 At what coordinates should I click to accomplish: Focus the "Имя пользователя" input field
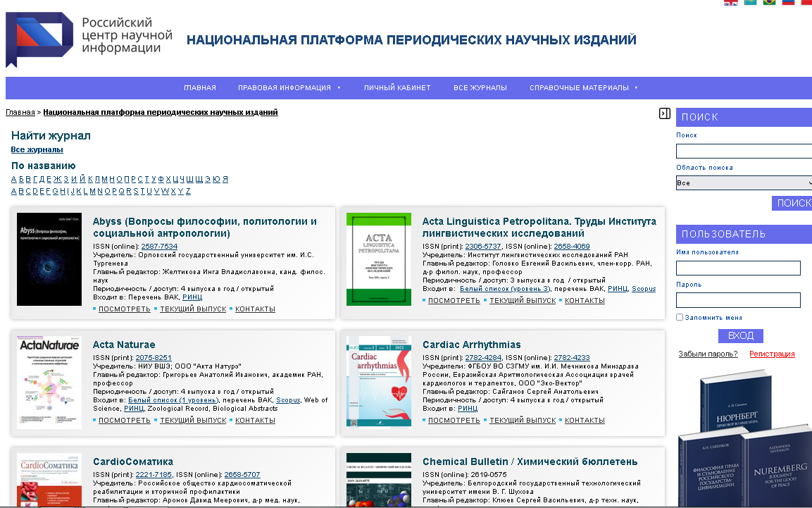[737, 268]
